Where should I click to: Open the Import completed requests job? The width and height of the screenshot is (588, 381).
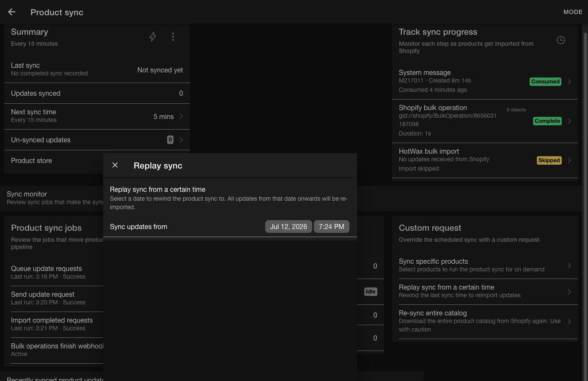click(57, 324)
